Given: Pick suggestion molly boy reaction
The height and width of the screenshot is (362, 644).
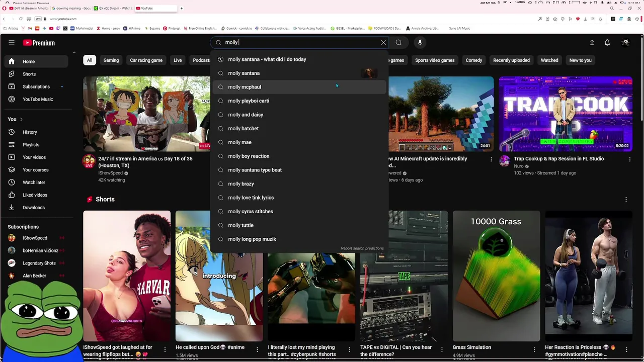Looking at the screenshot, I should pos(299,156).
